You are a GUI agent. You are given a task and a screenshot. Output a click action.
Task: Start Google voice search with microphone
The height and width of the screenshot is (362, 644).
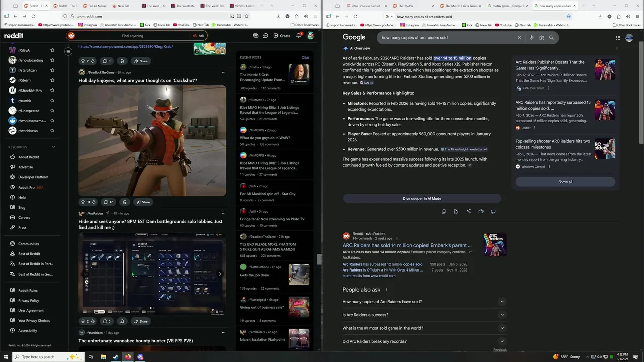pyautogui.click(x=531, y=38)
